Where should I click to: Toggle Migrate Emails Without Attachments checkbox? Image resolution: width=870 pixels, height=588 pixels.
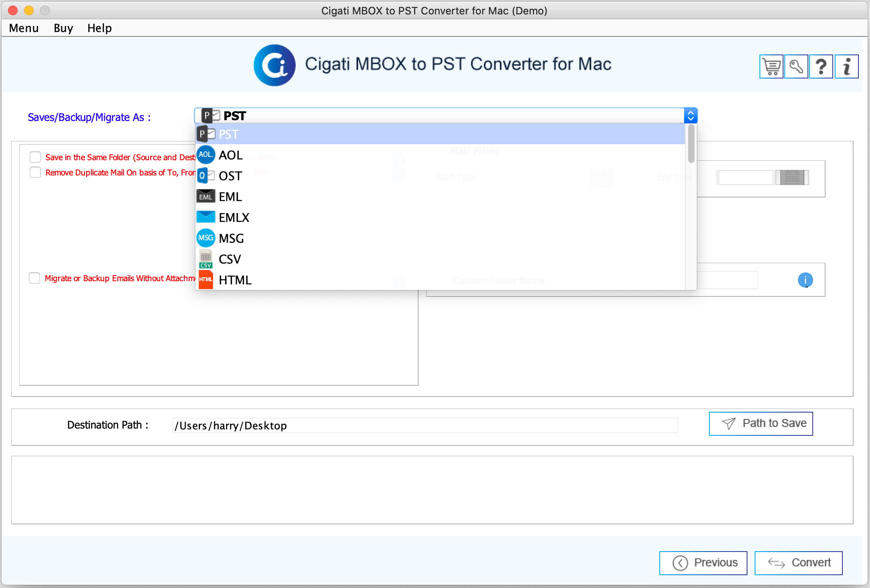point(35,278)
